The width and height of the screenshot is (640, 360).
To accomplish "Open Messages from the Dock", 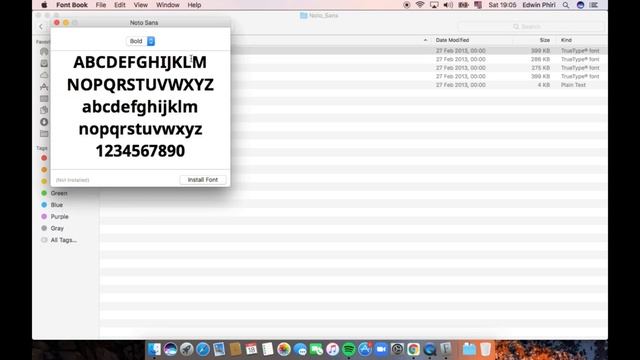I will 300,349.
